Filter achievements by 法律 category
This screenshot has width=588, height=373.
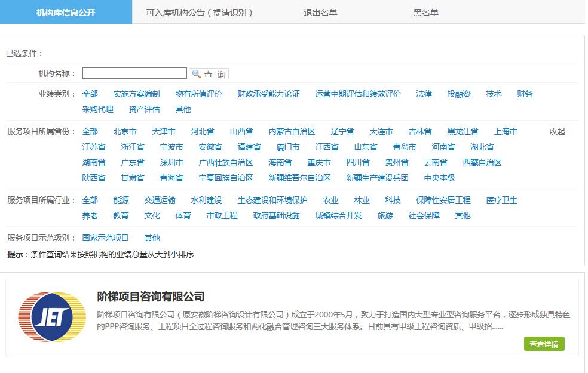coord(424,94)
